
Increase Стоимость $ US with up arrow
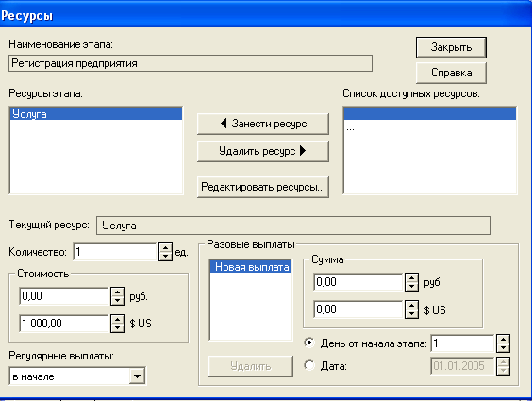point(117,319)
